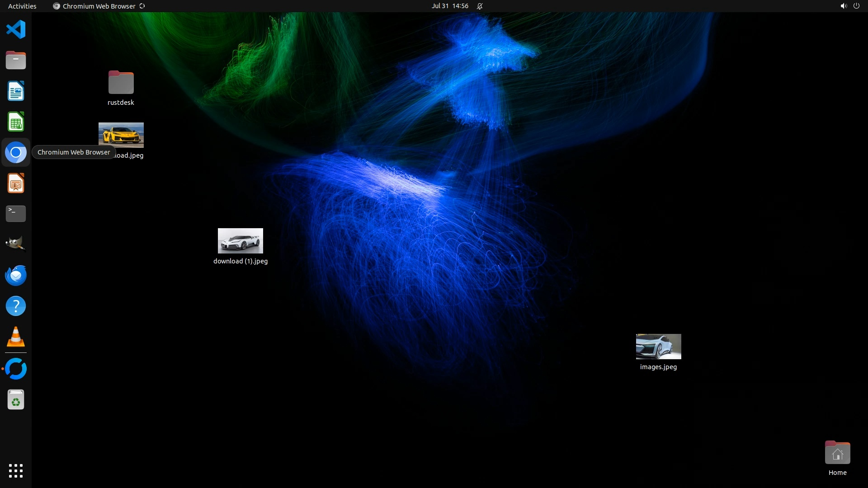
Task: Open LibreOffice Writer from the dock
Action: pyautogui.click(x=16, y=91)
